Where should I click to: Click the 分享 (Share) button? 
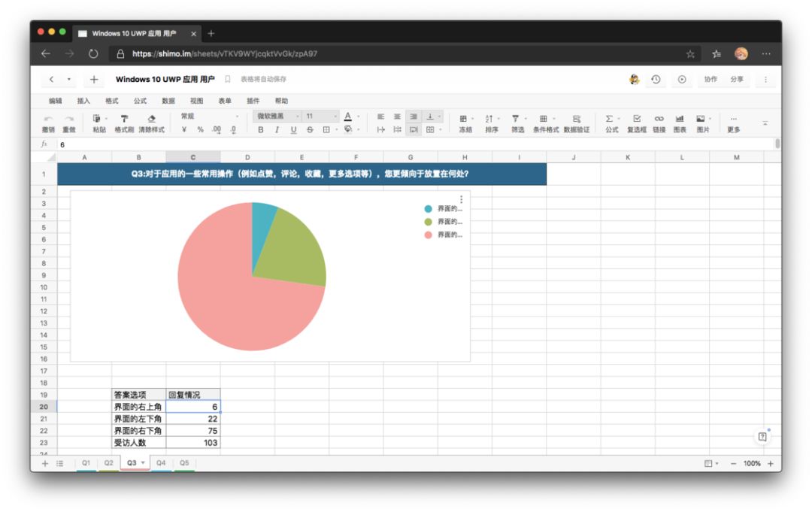[736, 79]
